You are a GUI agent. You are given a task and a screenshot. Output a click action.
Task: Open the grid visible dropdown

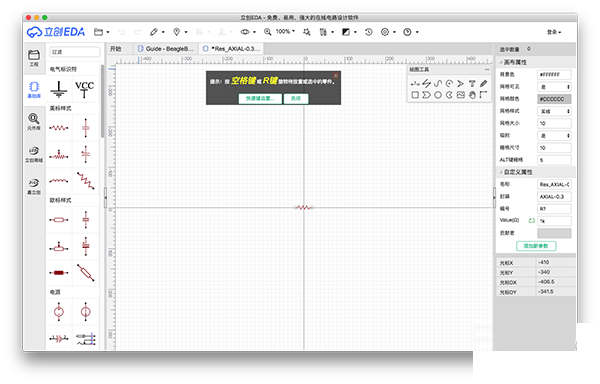[554, 87]
